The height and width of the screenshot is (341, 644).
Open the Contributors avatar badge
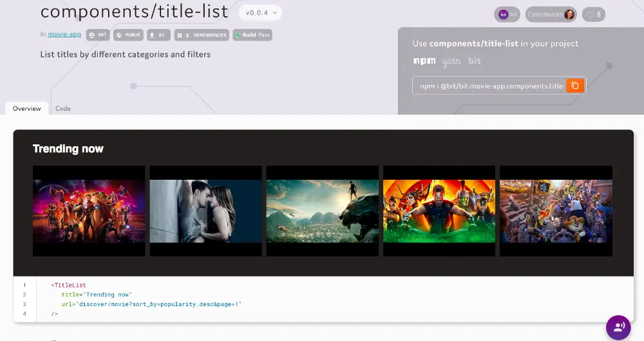click(x=551, y=14)
